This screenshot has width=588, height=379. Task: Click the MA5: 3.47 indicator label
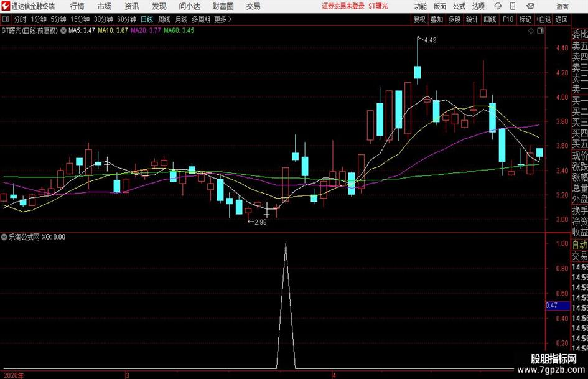[x=82, y=30]
